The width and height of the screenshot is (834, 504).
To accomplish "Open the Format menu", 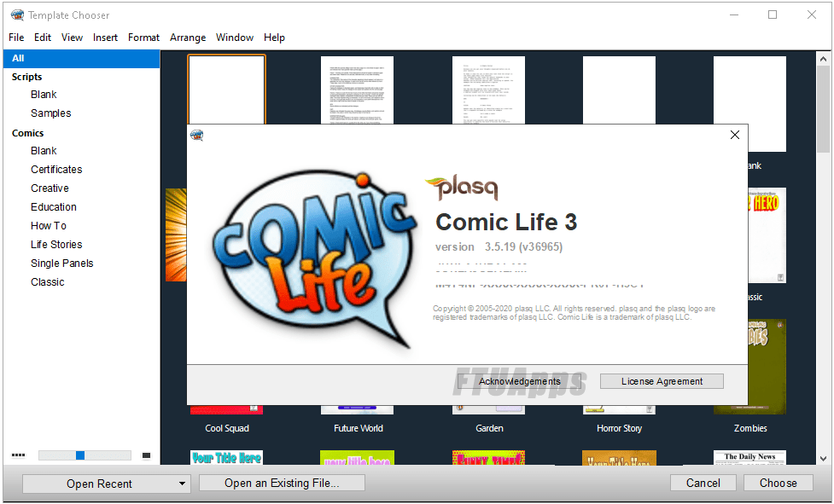I will click(x=143, y=38).
